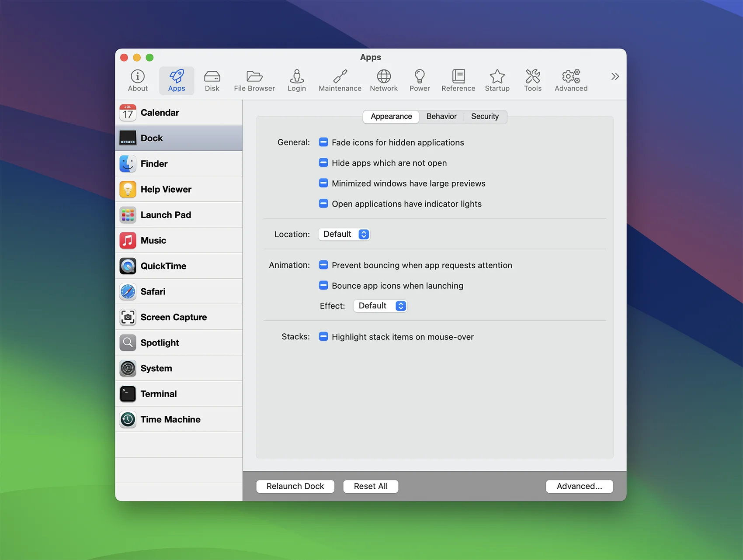Toggle Prevent bouncing when app requests attention
Image resolution: width=743 pixels, height=560 pixels.
323,265
